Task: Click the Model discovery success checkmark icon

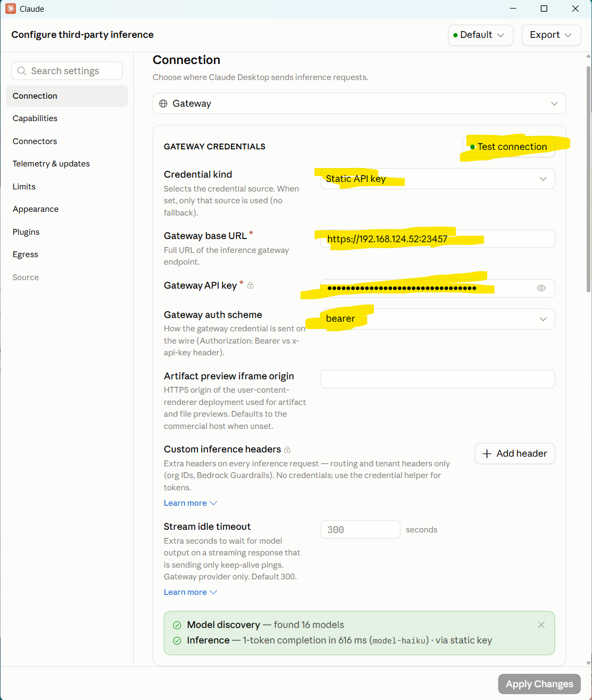Action: (x=177, y=625)
